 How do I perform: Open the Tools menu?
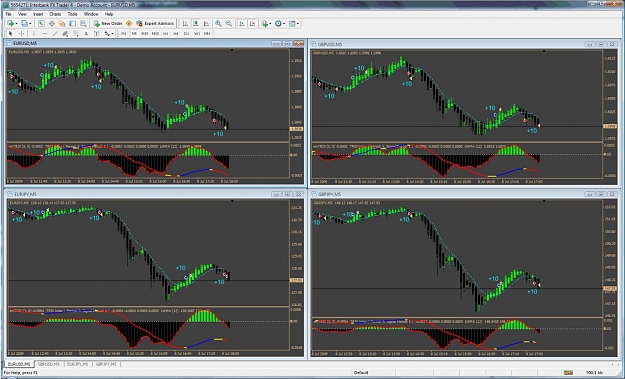pos(72,14)
